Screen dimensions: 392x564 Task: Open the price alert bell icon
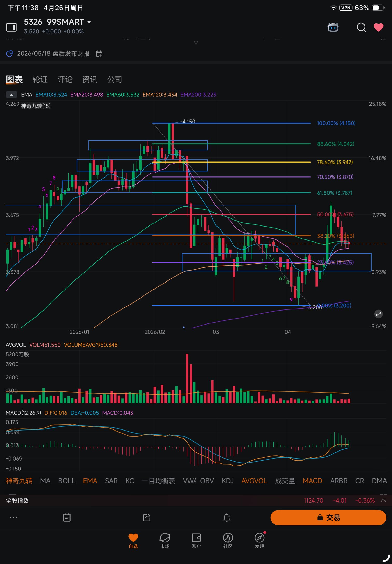(227, 518)
